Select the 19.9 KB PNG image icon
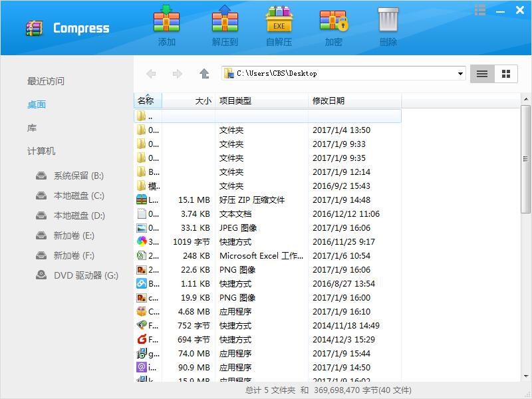Image resolution: width=532 pixels, height=399 pixels. (x=142, y=297)
